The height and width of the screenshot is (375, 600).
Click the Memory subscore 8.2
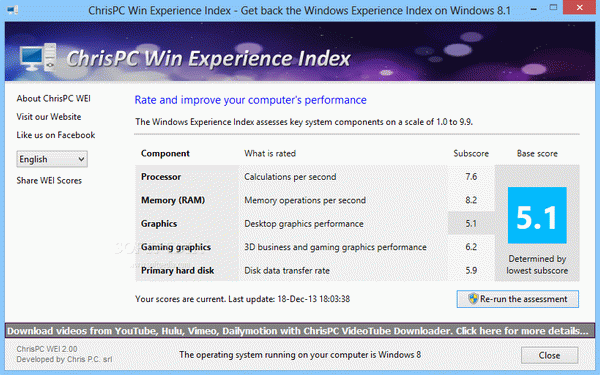[x=471, y=200]
